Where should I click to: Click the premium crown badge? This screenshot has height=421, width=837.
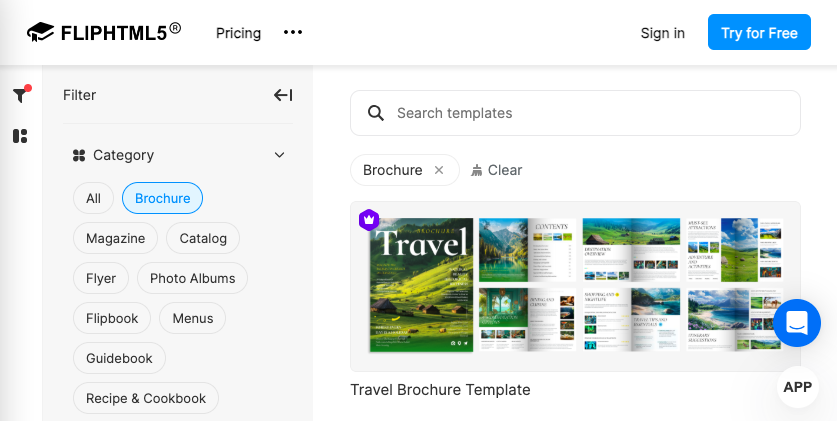click(369, 220)
